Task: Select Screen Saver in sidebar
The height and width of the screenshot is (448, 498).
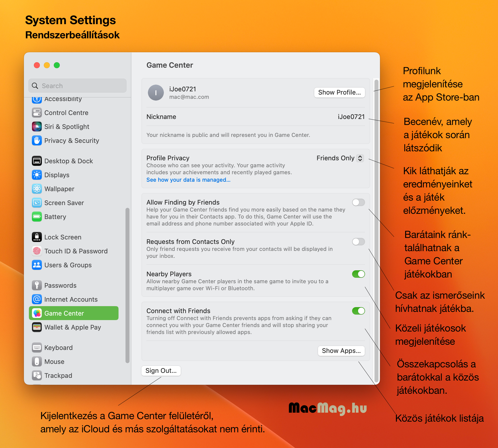Action: [x=74, y=203]
